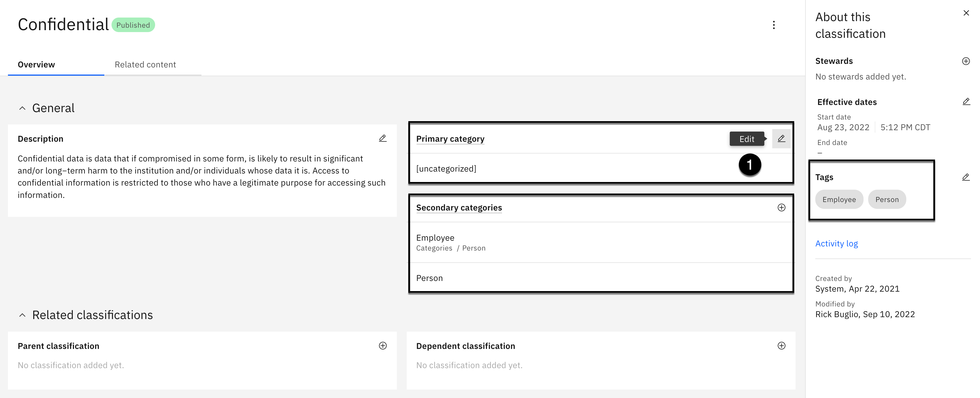Open the three-dot overflow menu
This screenshot has height=398, width=980.
(x=773, y=25)
